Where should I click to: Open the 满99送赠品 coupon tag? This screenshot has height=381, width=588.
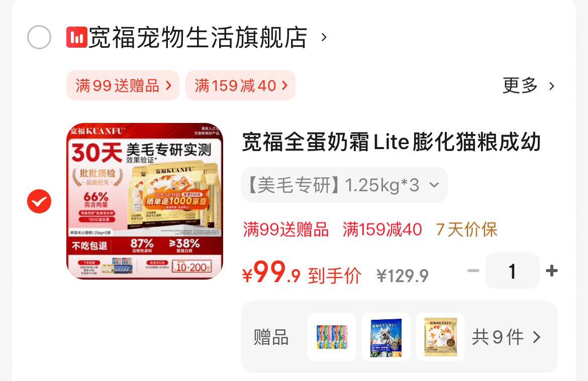pos(123,85)
